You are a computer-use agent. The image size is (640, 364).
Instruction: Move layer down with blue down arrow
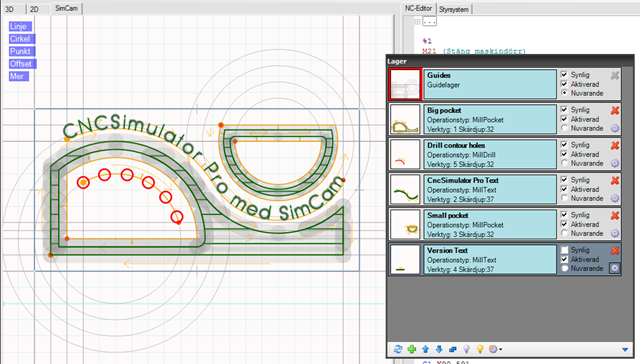pyautogui.click(x=439, y=349)
